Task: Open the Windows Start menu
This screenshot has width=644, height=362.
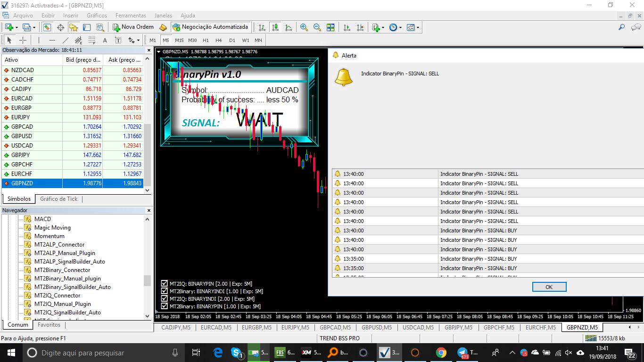Action: pyautogui.click(x=10, y=353)
